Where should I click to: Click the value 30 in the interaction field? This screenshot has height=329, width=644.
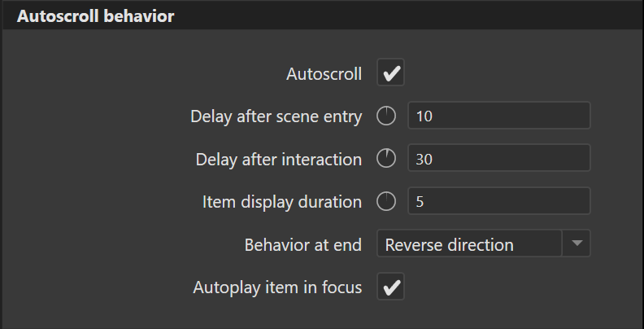pyautogui.click(x=424, y=159)
